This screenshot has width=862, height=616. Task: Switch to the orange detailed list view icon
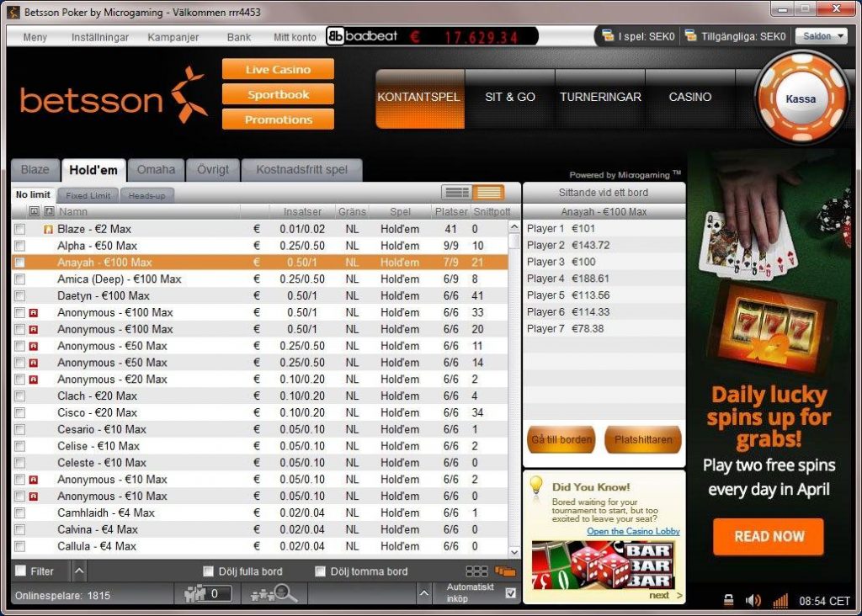(x=489, y=193)
